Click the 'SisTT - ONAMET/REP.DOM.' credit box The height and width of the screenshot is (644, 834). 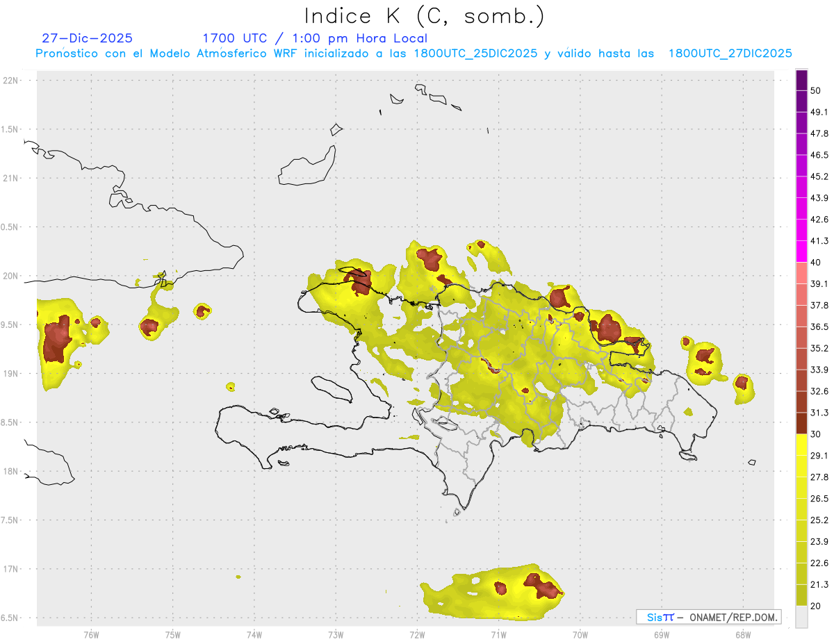(x=709, y=617)
